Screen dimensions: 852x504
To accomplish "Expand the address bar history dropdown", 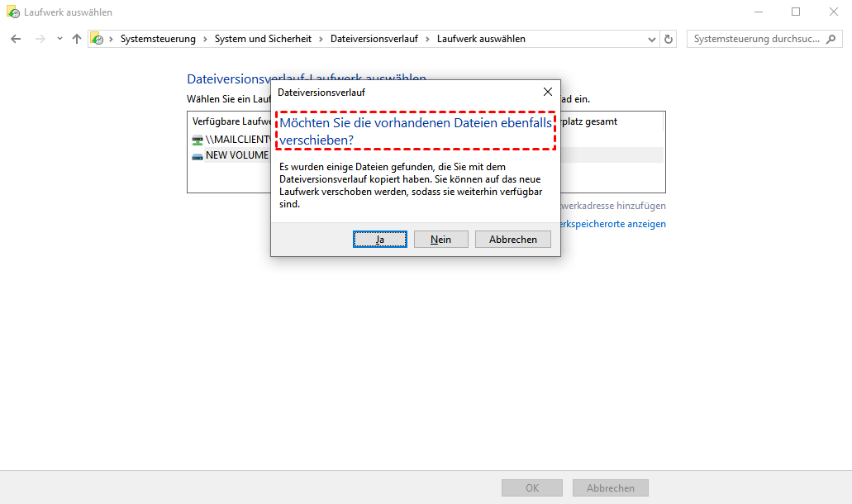I will [651, 39].
